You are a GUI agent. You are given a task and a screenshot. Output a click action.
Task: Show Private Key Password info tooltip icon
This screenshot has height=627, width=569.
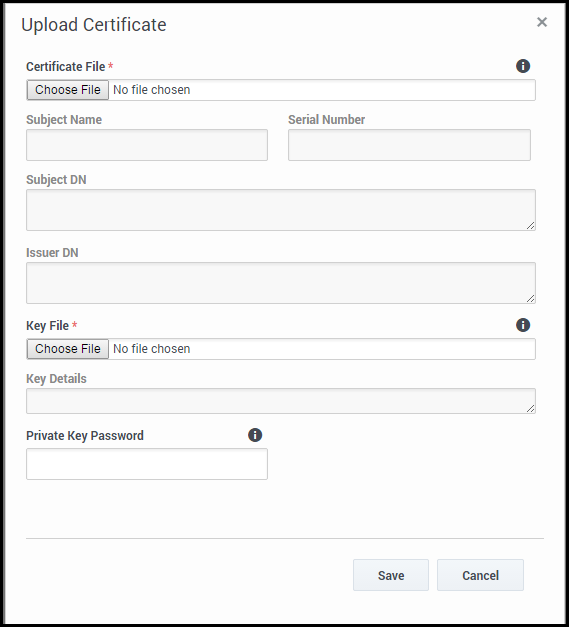(x=255, y=435)
